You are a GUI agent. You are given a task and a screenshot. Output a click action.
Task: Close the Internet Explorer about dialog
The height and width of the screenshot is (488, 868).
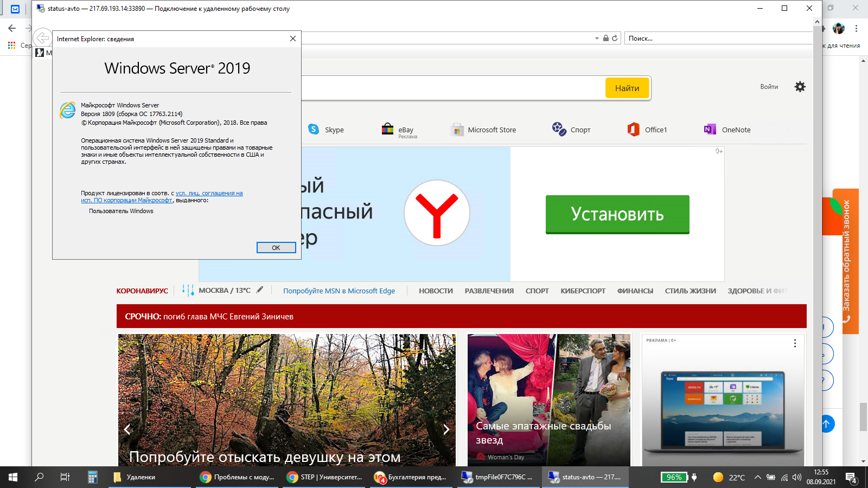tap(293, 38)
